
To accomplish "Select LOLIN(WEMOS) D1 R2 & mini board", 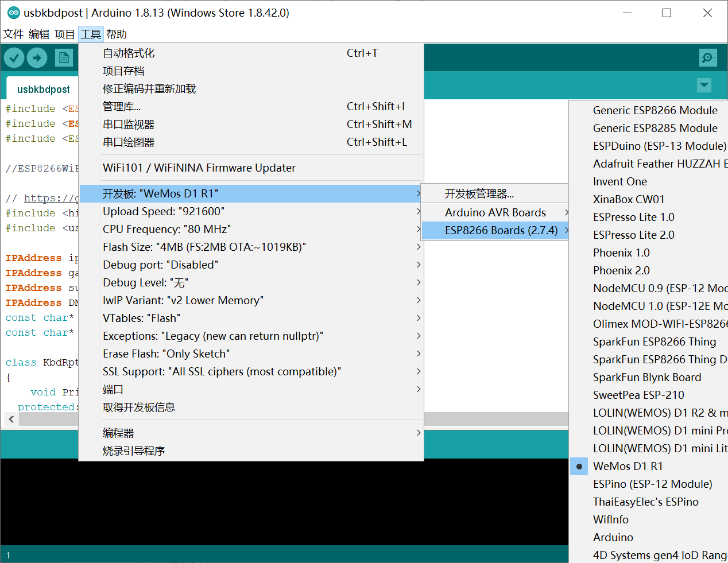I will pyautogui.click(x=649, y=413).
